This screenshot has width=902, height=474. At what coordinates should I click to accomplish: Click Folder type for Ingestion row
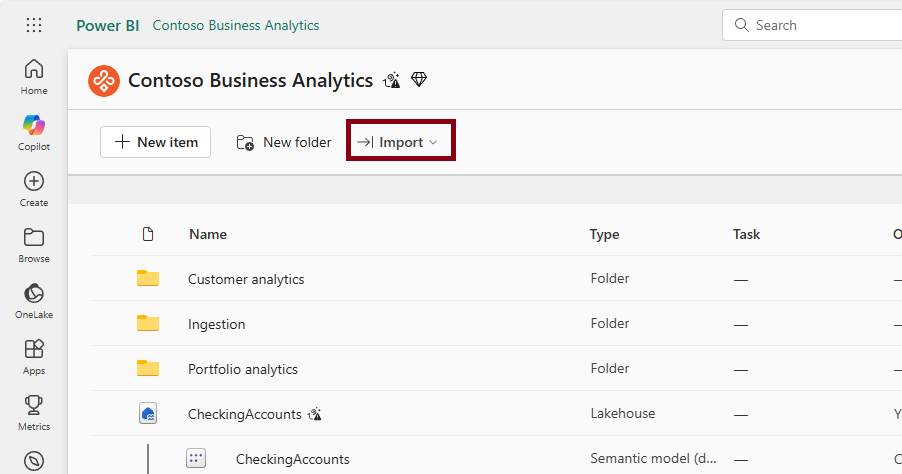pos(610,323)
